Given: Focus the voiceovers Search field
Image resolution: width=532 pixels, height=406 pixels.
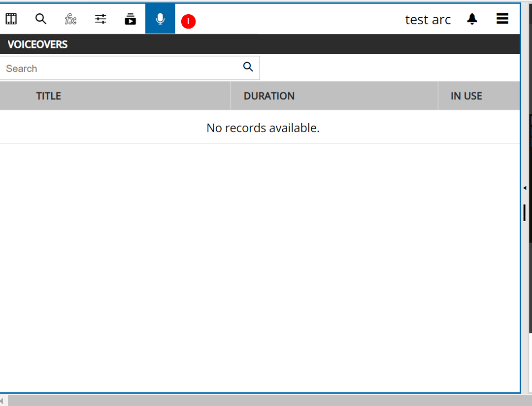Looking at the screenshot, I should pyautogui.click(x=118, y=68).
